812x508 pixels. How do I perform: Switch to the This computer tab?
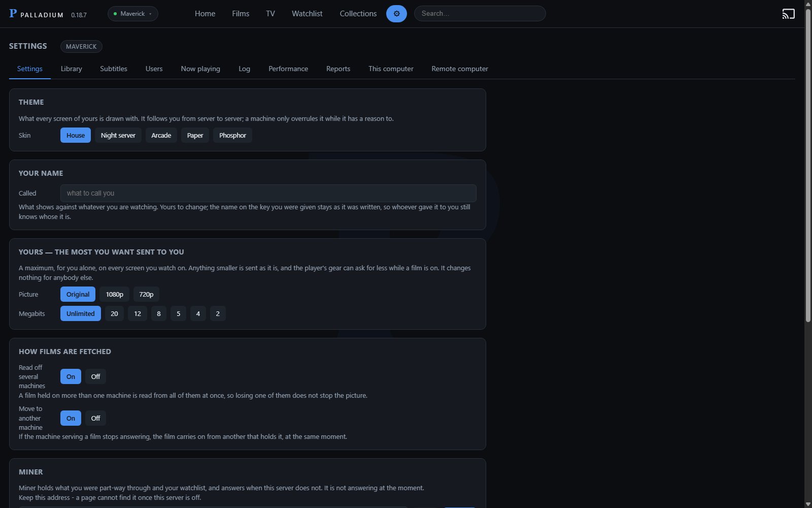[391, 69]
